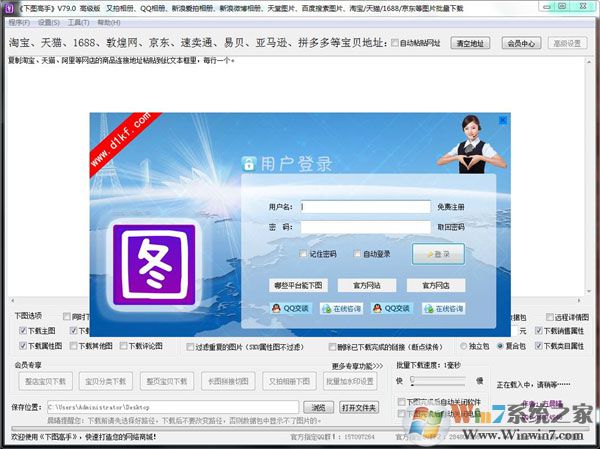Click the 浏览 button

pyautogui.click(x=318, y=408)
